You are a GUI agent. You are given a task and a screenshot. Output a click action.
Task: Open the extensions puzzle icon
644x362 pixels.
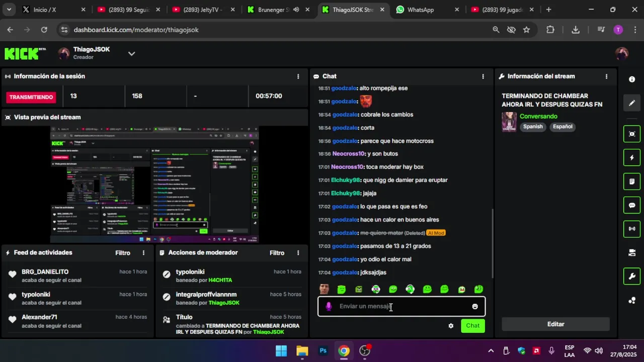(x=550, y=30)
